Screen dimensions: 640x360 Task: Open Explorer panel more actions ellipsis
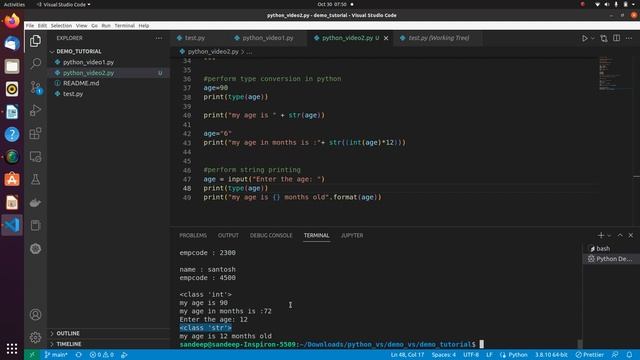[x=158, y=38]
